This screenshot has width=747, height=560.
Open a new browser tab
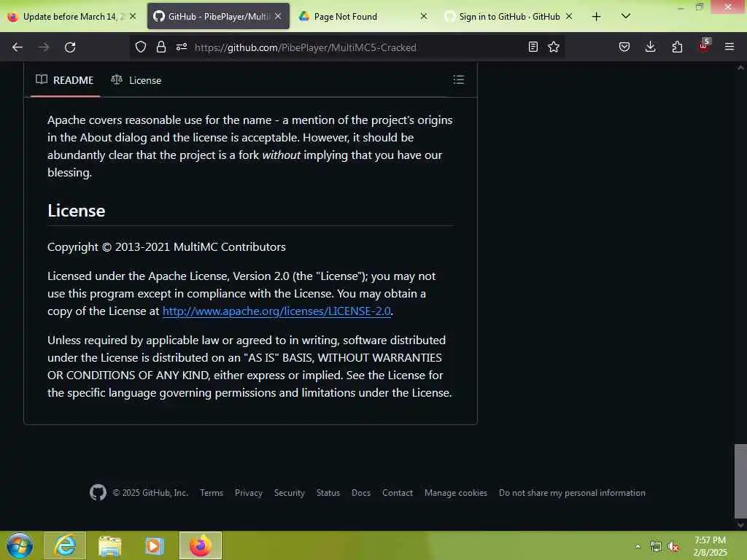[596, 17]
